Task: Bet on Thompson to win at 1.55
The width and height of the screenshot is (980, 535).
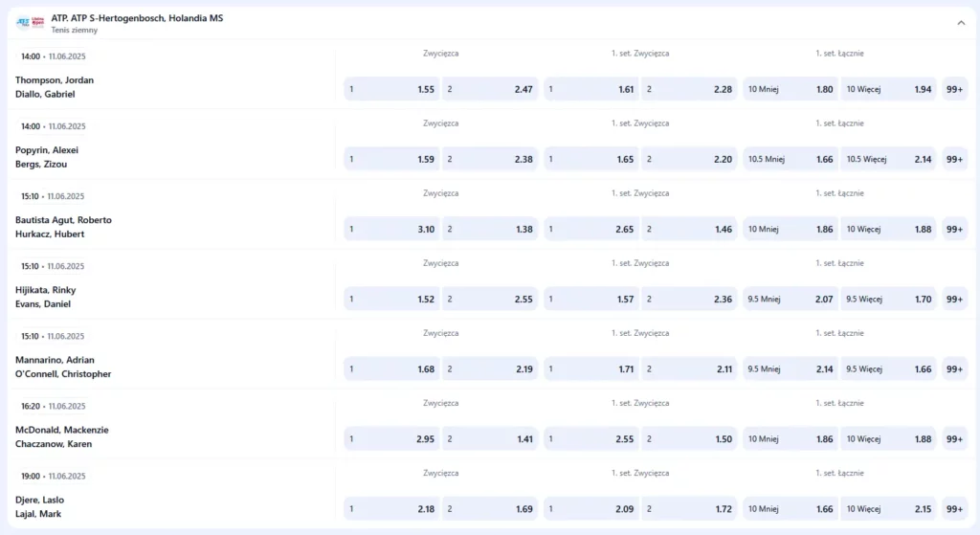Action: [392, 89]
